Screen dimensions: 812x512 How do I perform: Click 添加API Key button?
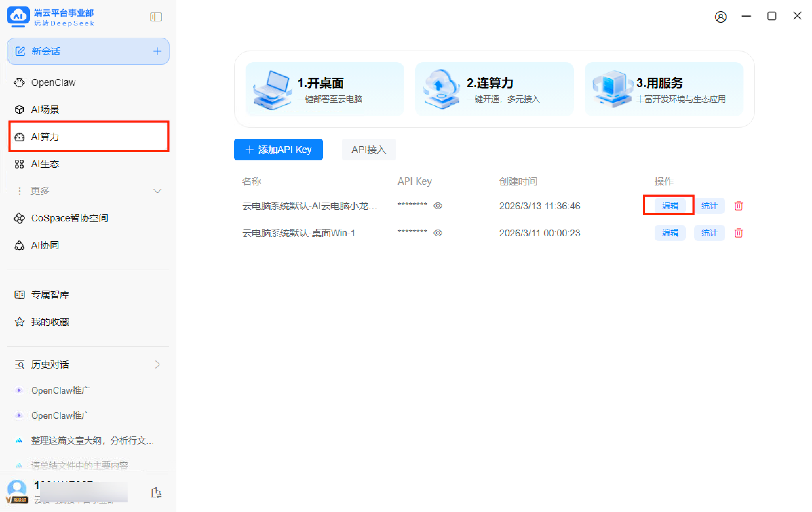pos(278,150)
